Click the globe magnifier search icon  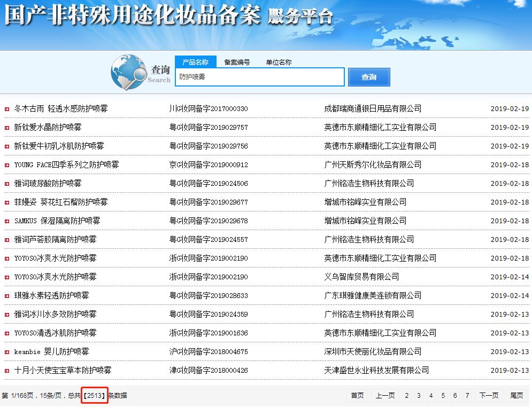pos(128,72)
